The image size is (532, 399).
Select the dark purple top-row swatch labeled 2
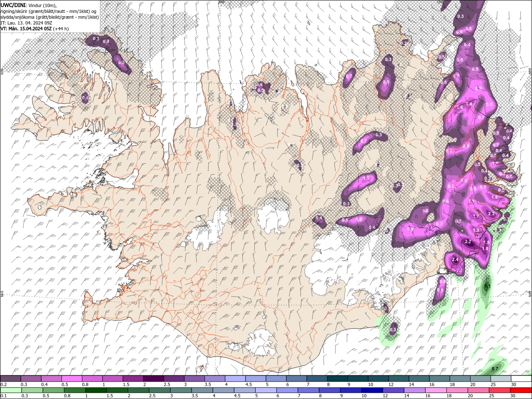click(x=154, y=378)
